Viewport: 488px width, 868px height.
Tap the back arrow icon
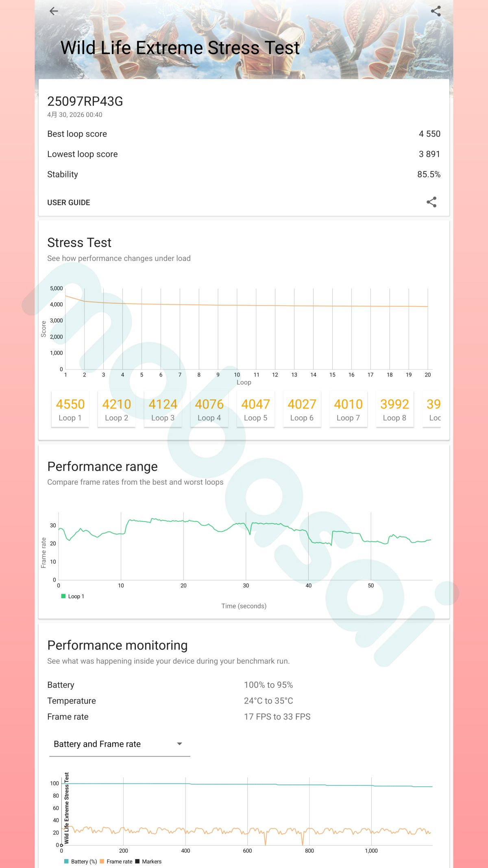(x=54, y=11)
